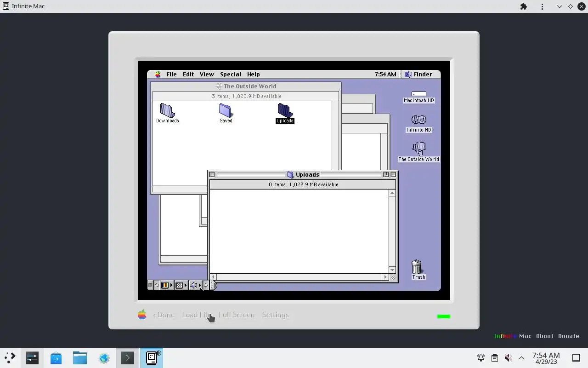Open the View menu

[x=207, y=75]
